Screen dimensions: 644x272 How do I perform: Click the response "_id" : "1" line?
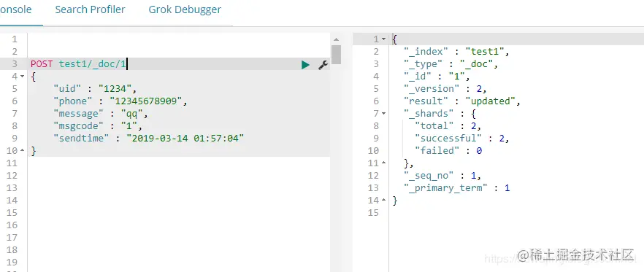coord(436,77)
